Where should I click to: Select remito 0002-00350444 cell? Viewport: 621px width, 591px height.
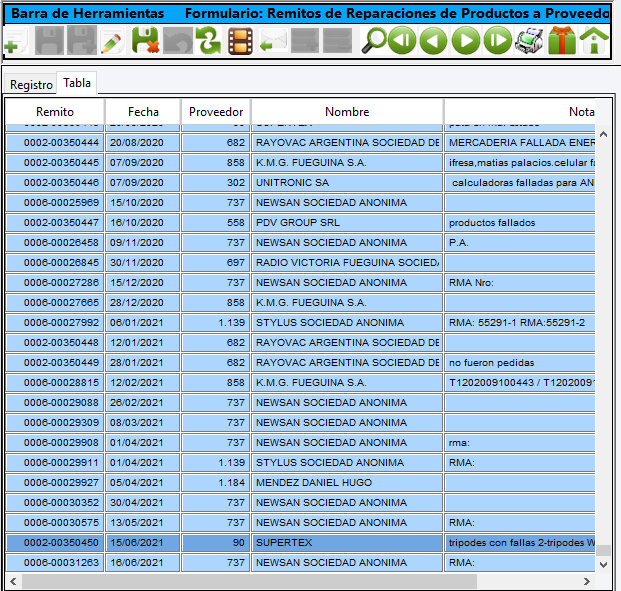click(x=55, y=143)
